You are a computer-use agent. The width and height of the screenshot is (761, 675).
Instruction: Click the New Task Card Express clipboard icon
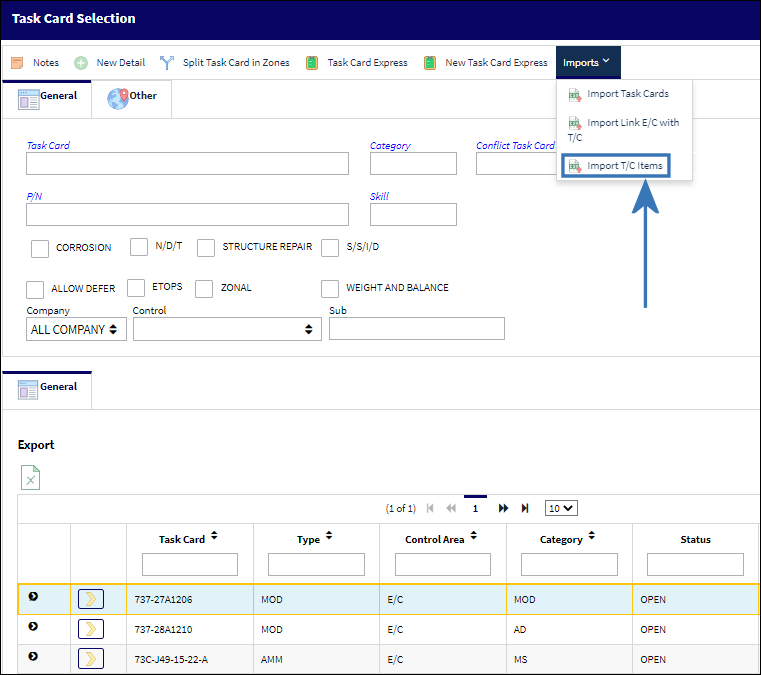click(x=430, y=63)
